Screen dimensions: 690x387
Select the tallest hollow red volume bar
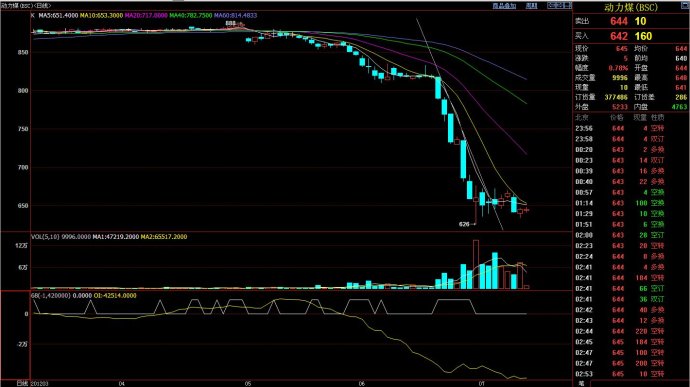click(476, 264)
